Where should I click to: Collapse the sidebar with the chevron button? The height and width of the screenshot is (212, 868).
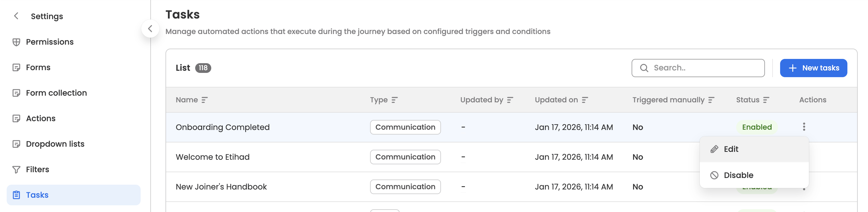[150, 29]
